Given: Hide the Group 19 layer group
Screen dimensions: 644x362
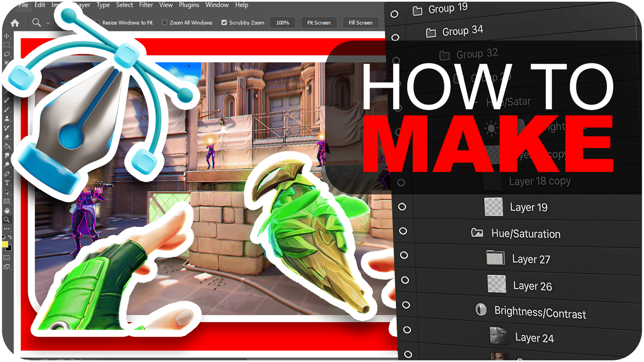Looking at the screenshot, I should pos(395,14).
